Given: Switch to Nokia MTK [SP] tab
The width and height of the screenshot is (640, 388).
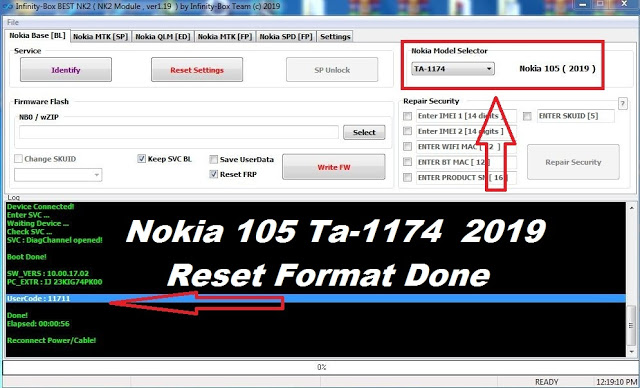Looking at the screenshot, I should [100, 37].
